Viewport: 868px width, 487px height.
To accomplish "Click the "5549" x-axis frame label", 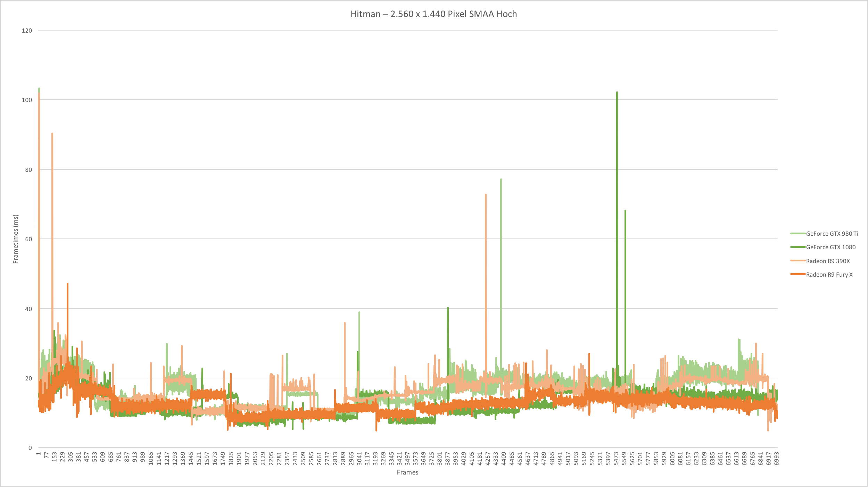I will [624, 458].
